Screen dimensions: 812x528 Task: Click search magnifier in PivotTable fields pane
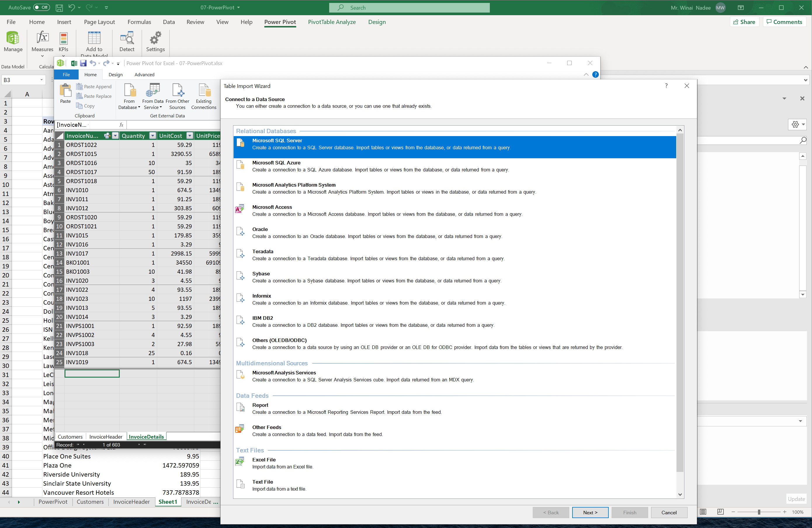pyautogui.click(x=803, y=140)
